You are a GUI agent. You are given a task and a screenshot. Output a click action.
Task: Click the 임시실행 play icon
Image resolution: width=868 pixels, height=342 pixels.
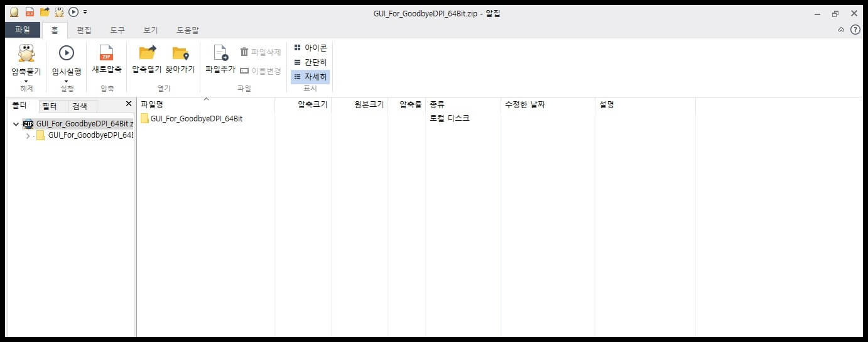(x=66, y=53)
